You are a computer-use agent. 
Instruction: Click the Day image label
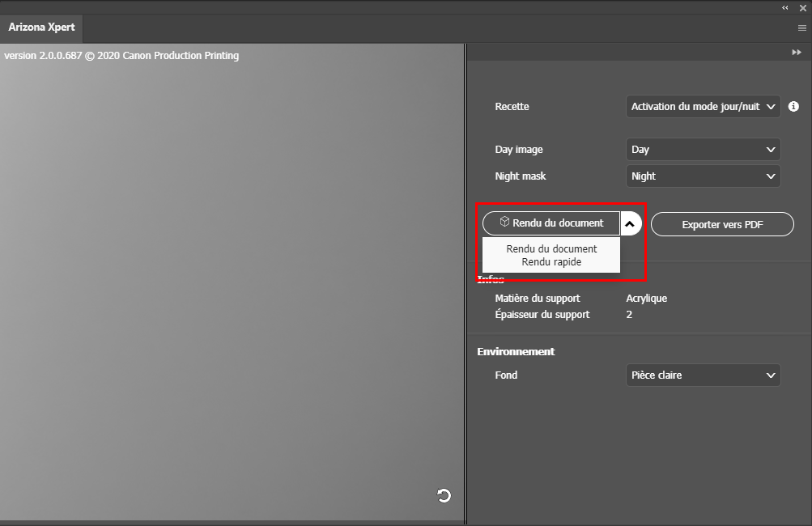pyautogui.click(x=518, y=150)
